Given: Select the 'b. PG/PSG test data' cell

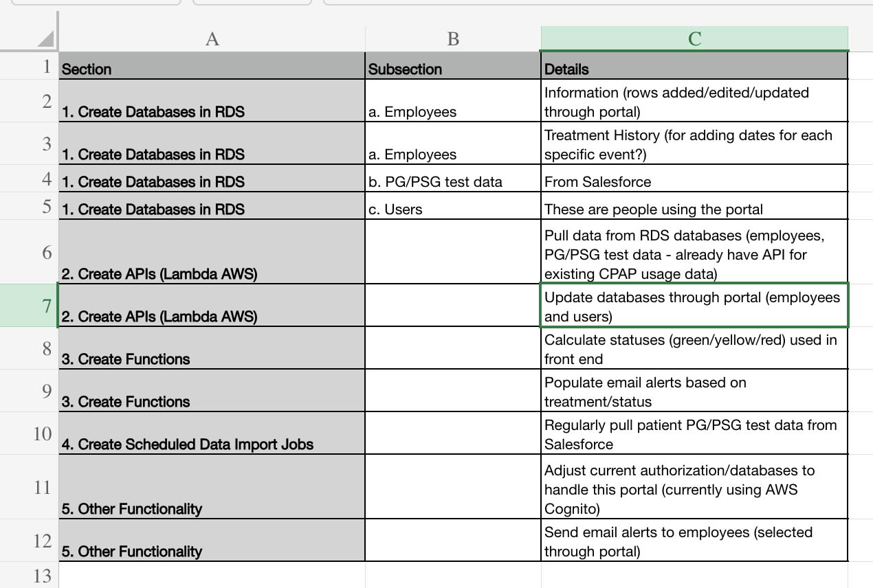Looking at the screenshot, I should 452,182.
